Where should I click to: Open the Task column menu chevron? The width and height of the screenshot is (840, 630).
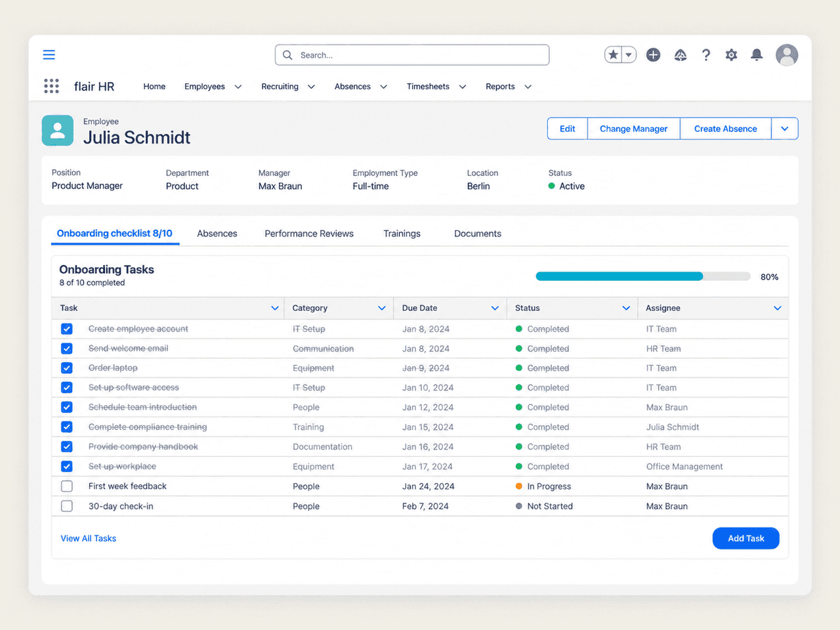[x=275, y=308]
